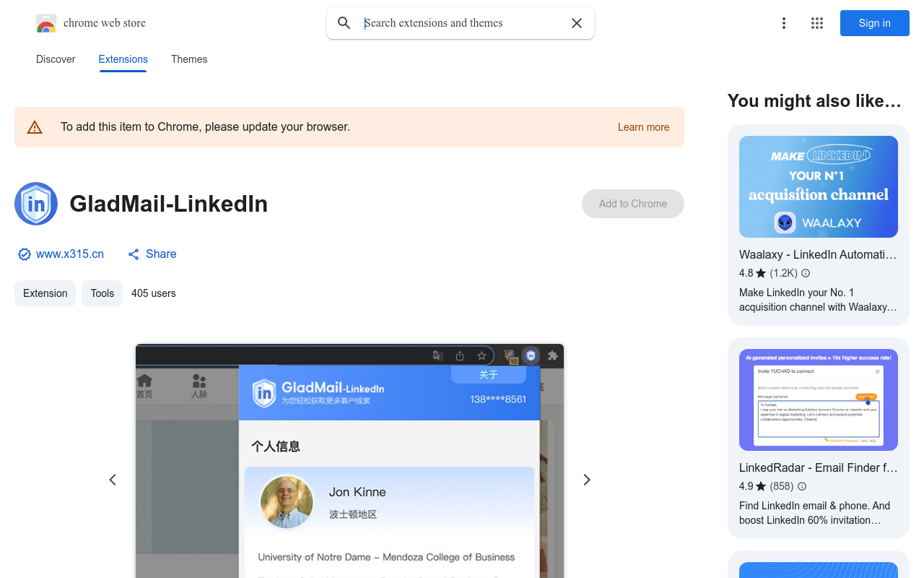This screenshot has height=578, width=924.
Task: Click the info icon beside LinkedRadar rating
Action: coord(802,486)
